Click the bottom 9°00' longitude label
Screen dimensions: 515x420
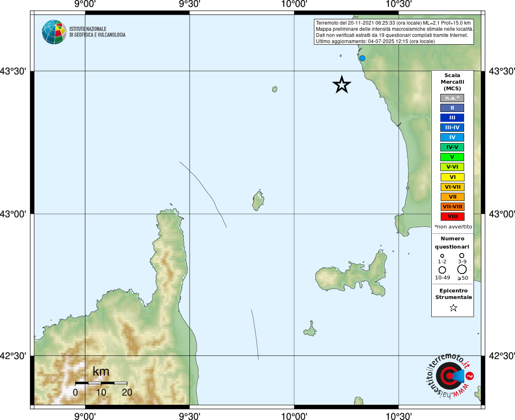click(85, 416)
